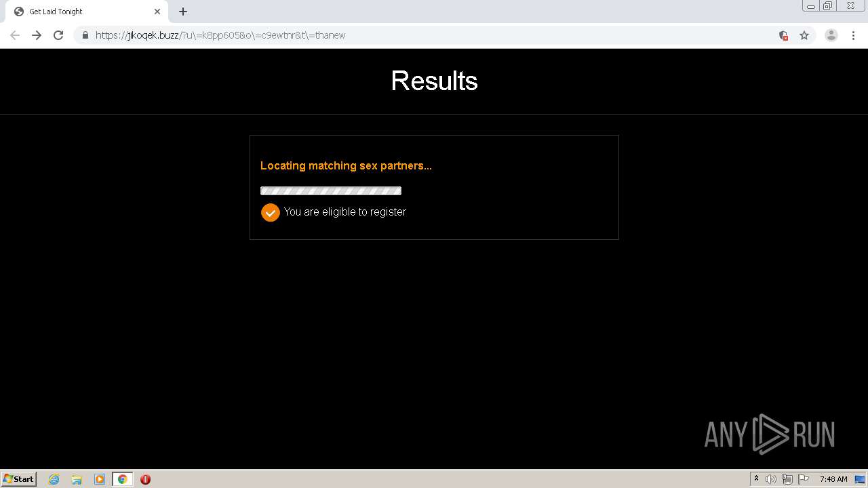The width and height of the screenshot is (868, 488).
Task: Open the Chrome profile avatar
Action: (831, 35)
